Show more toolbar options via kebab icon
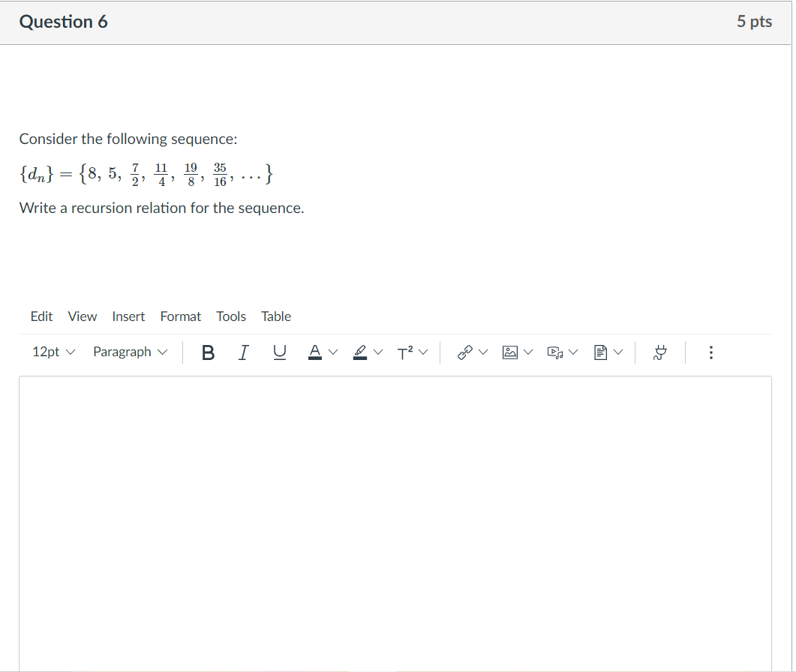 click(x=710, y=352)
